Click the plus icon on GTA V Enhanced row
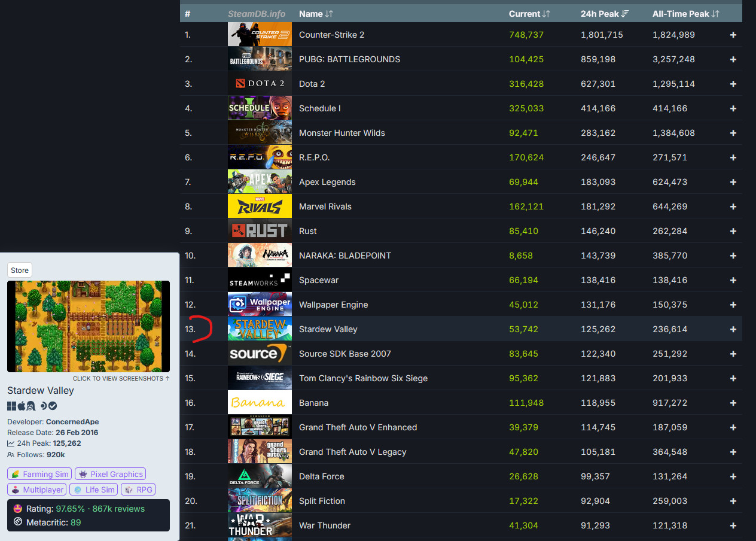 point(733,427)
